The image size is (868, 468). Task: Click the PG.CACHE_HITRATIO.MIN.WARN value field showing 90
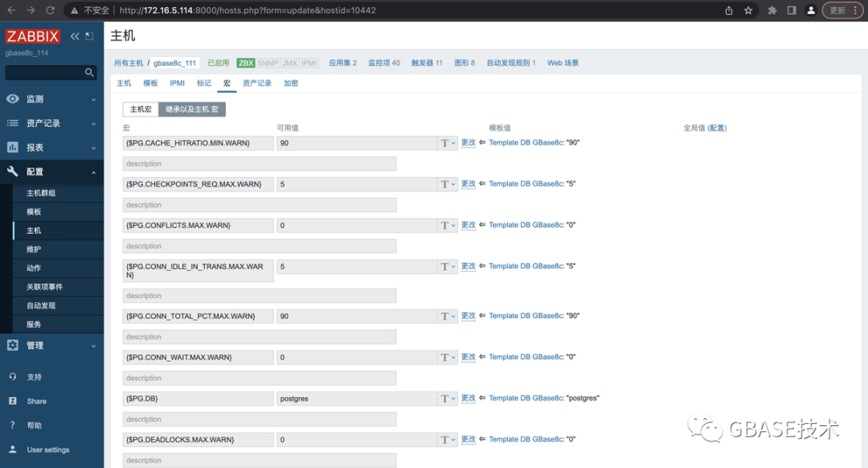point(357,143)
